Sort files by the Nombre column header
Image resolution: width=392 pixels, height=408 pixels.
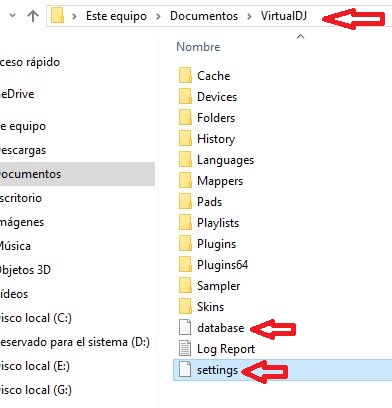[198, 47]
